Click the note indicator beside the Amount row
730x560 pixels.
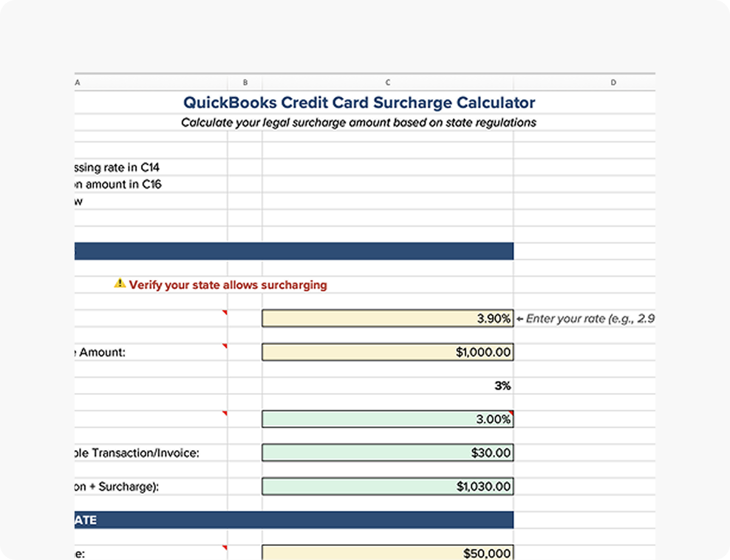point(225,347)
